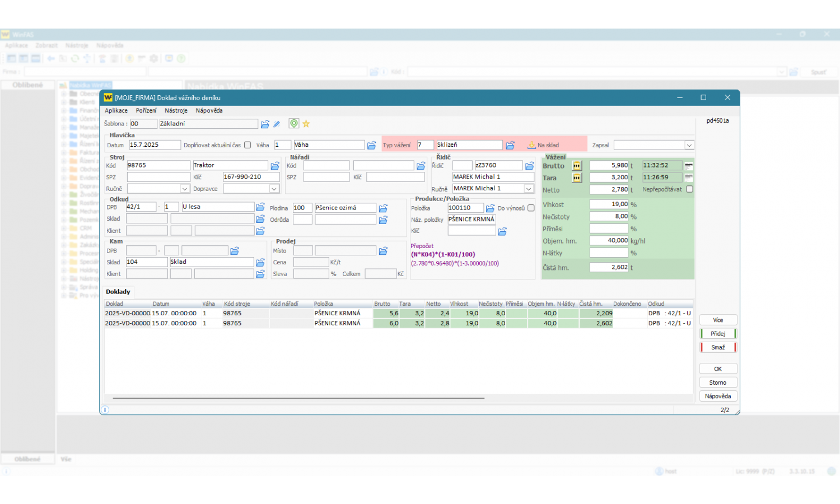840x504 pixels.
Task: Click the yellow star favorite icon
Action: tap(306, 124)
